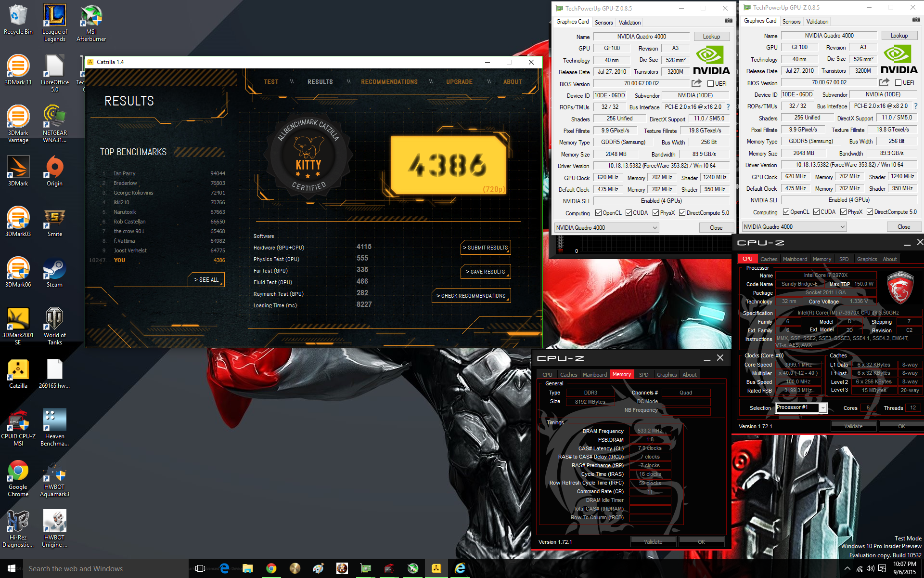924x578 pixels.
Task: Open the Action Center notification icon
Action: (882, 568)
